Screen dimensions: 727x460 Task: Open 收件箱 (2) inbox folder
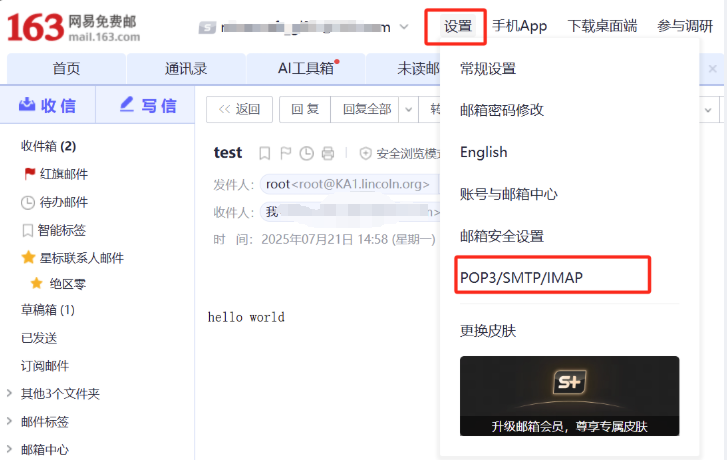48,147
